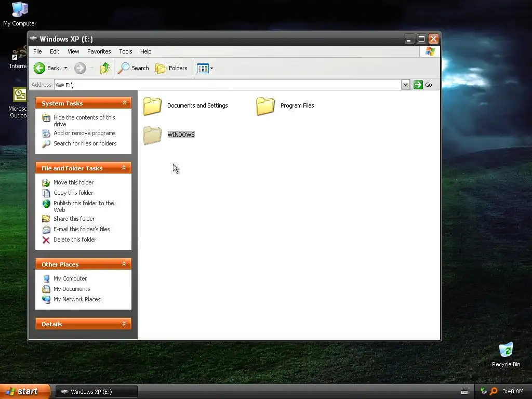Toggle the Folders pane button
Viewport: 532px width, 399px height.
pyautogui.click(x=171, y=68)
